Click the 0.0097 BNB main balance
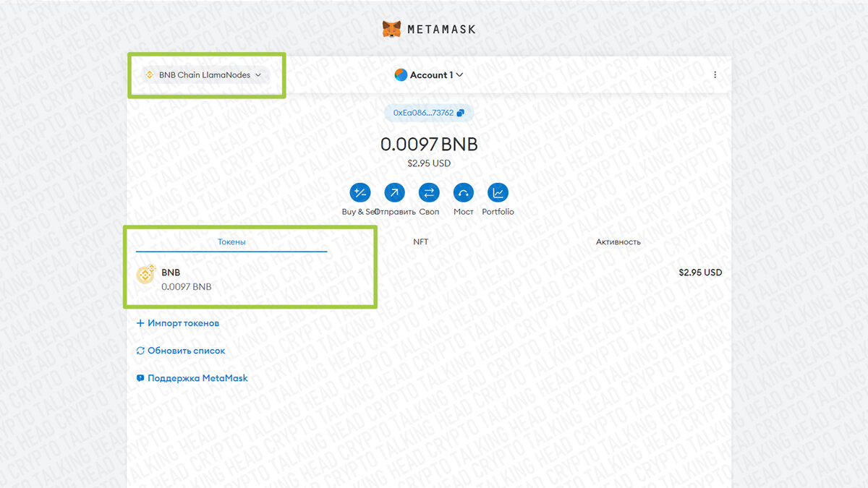Viewport: 868px width, 488px height. [x=429, y=144]
